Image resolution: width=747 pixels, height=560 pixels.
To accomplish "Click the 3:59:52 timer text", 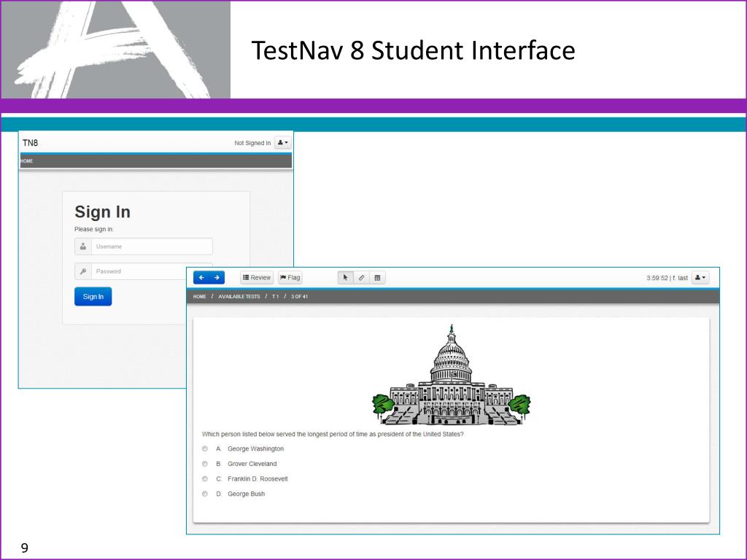I will (x=657, y=278).
